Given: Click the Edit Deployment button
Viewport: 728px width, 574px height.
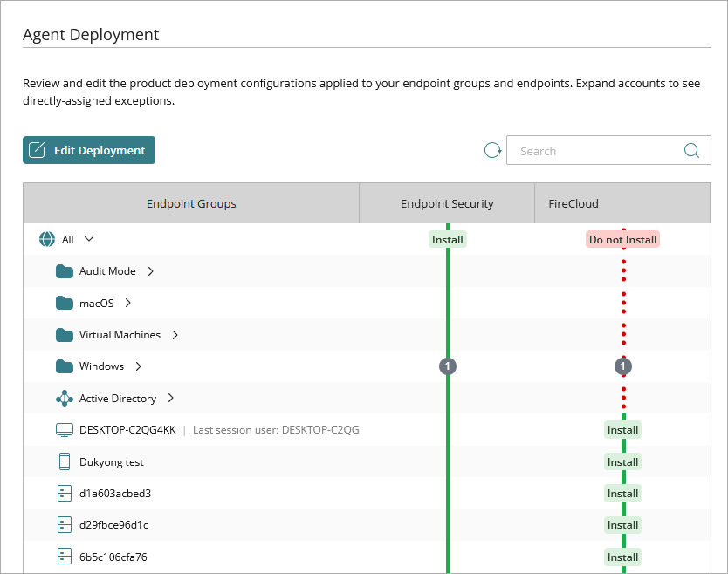Looking at the screenshot, I should (89, 150).
